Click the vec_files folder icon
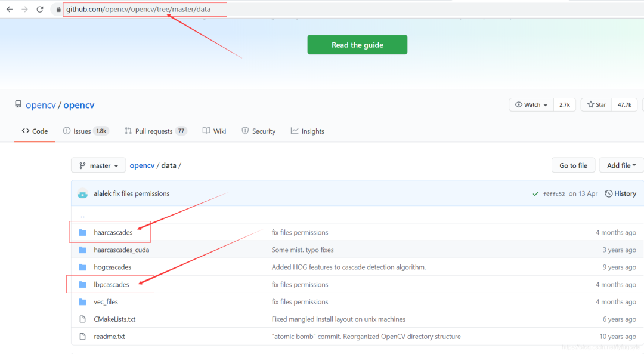 [82, 302]
